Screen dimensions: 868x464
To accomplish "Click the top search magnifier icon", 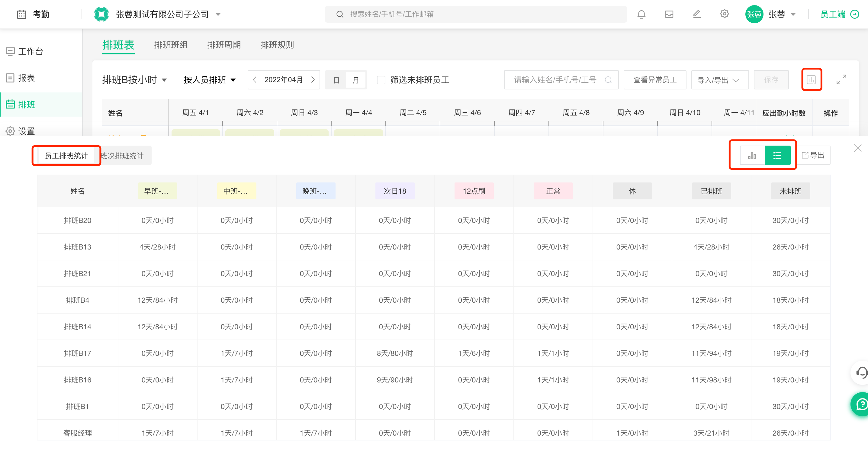I will tap(340, 14).
